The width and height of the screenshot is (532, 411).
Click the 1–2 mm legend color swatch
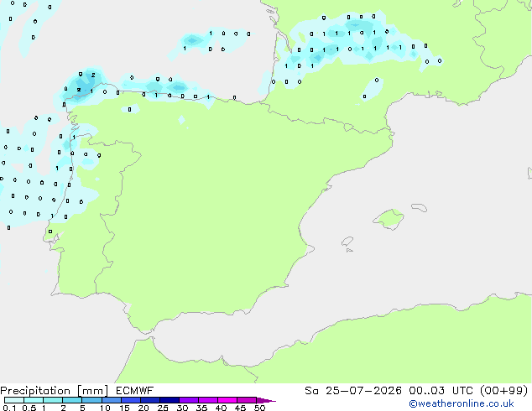(53, 400)
